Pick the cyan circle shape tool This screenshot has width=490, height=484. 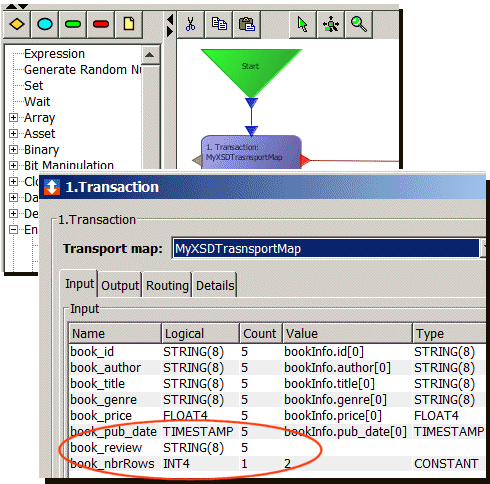[45, 24]
